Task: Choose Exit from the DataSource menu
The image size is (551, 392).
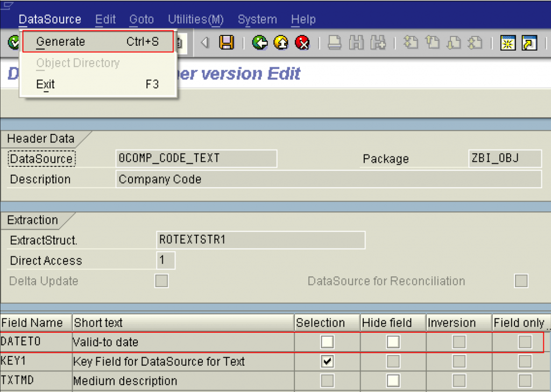Action: pos(98,84)
